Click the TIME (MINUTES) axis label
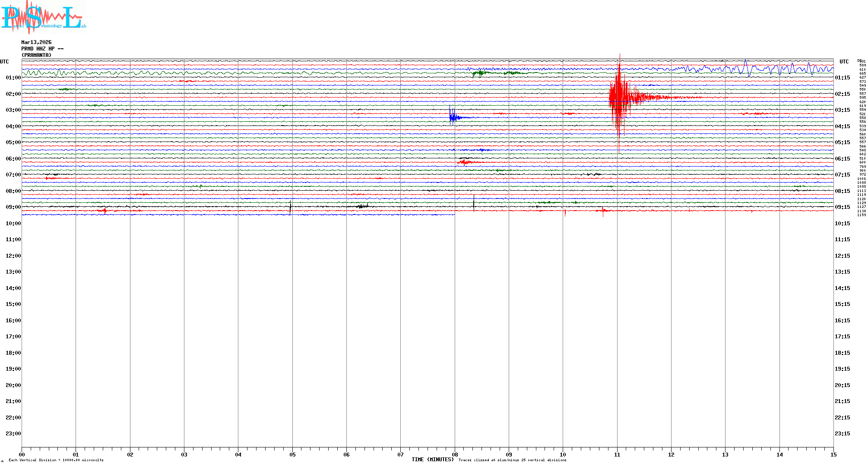Viewport: 868px width, 466px height. (x=432, y=460)
